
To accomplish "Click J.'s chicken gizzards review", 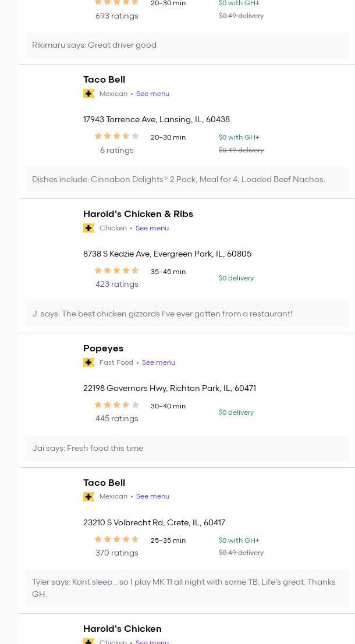I will pos(162,314).
